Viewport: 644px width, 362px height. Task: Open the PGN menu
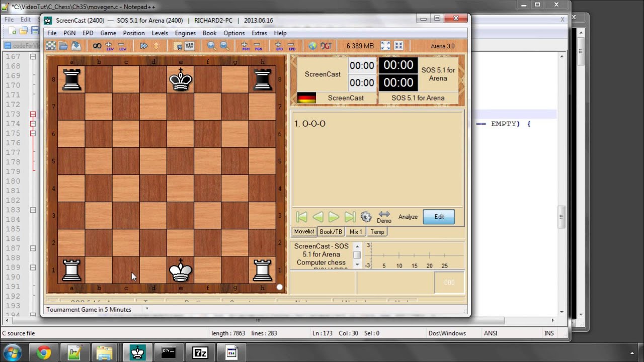coord(69,33)
